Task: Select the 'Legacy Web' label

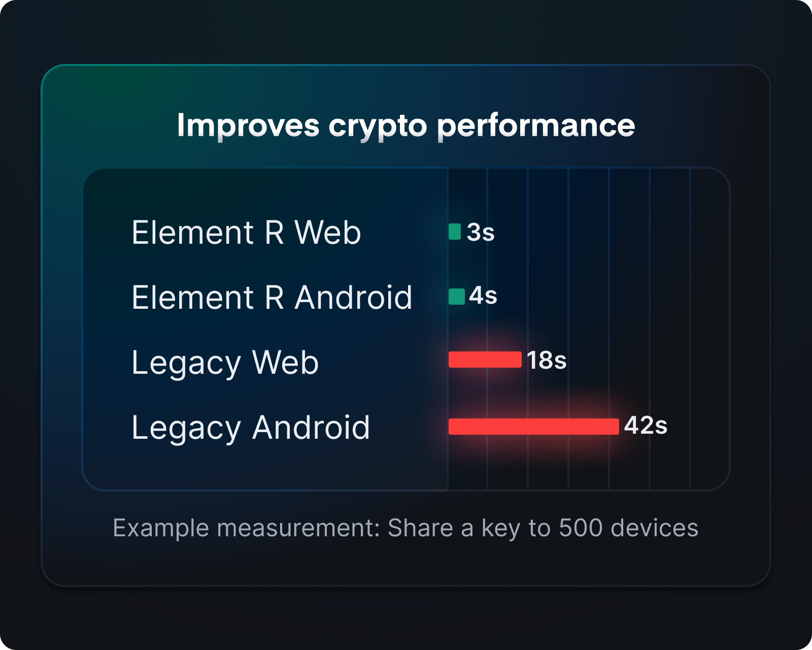Action: [225, 363]
